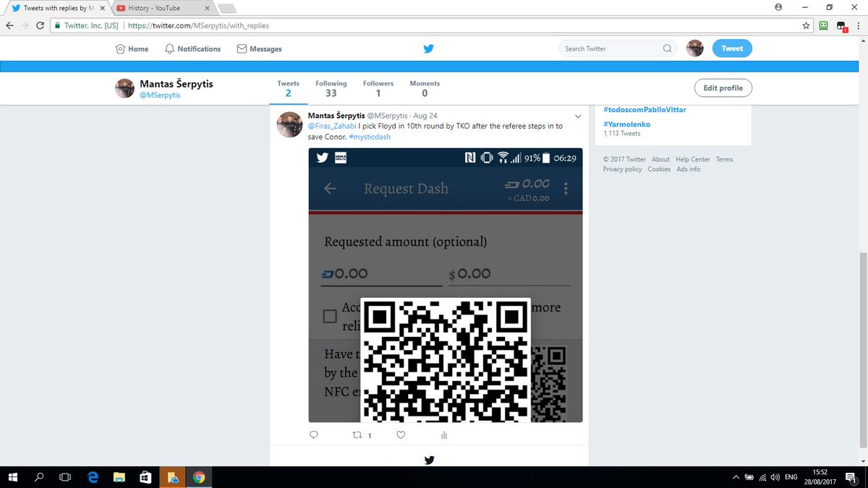Click the search magnifier icon

coord(667,48)
